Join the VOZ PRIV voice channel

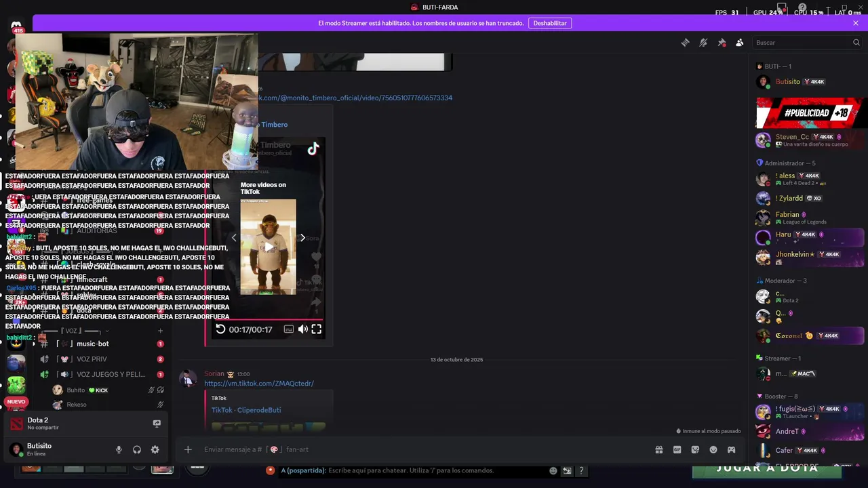pos(102,359)
